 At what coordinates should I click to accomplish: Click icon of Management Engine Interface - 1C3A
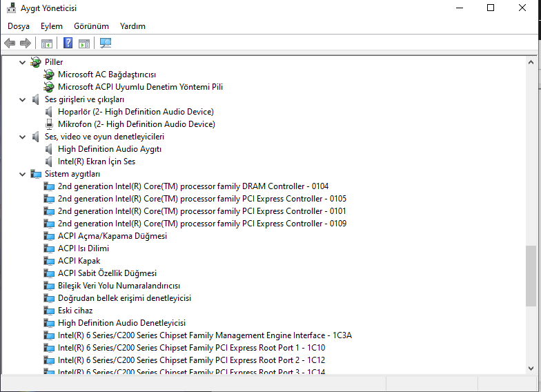coord(49,335)
